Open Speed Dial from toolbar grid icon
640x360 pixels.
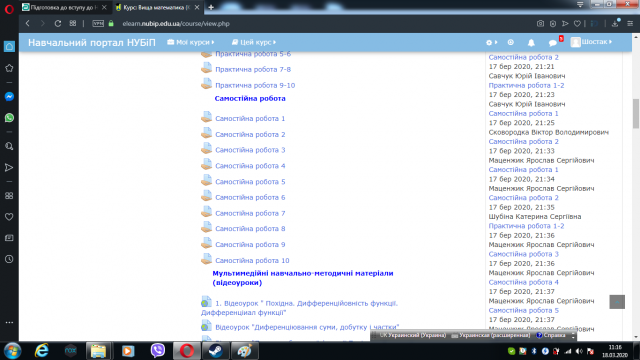73,24
